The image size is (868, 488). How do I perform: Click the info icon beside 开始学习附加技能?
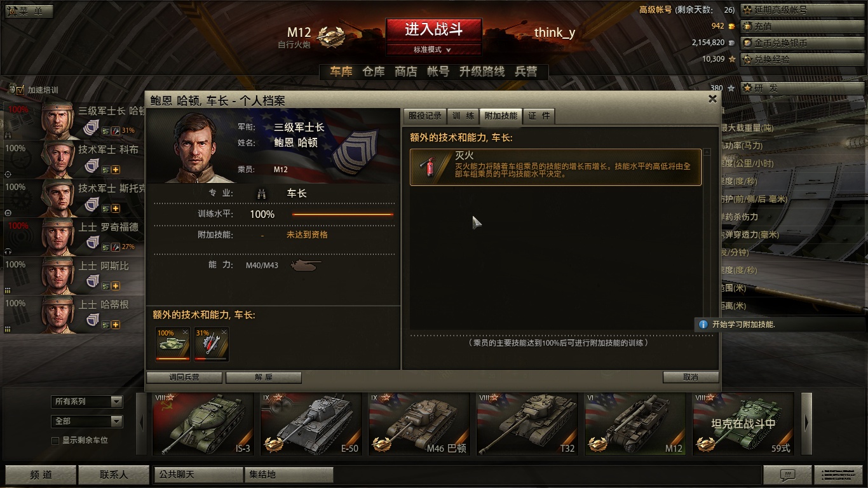click(703, 324)
